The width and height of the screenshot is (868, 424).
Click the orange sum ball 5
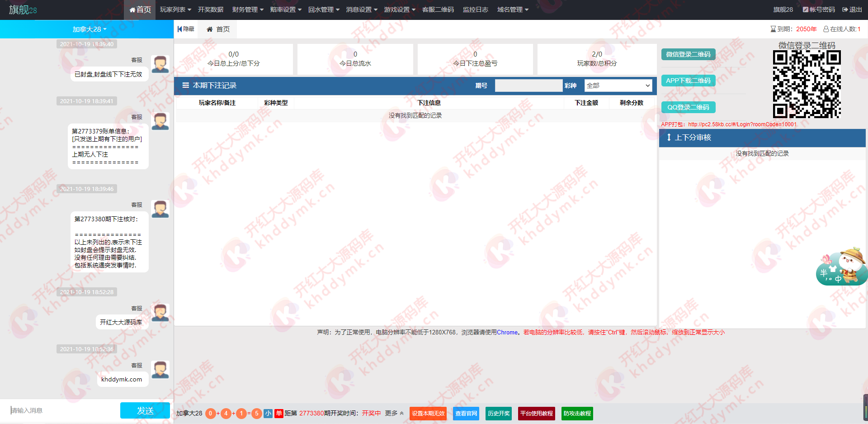coord(257,413)
